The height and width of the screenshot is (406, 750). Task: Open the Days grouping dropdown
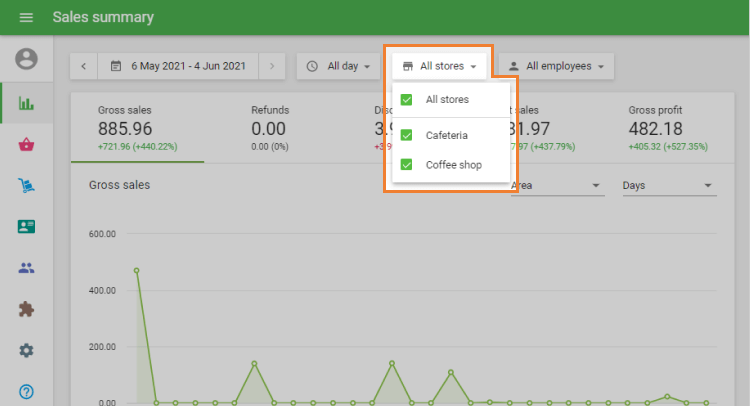(667, 186)
